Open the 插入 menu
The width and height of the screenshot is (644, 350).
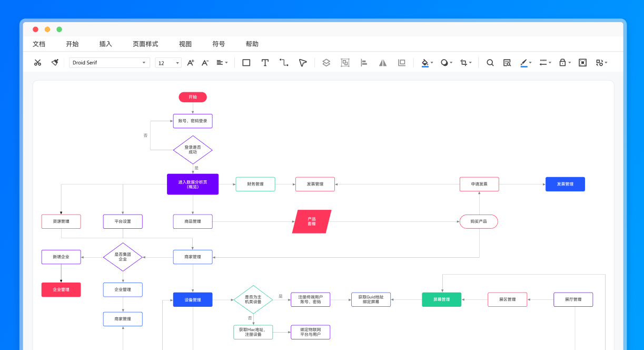click(x=105, y=44)
